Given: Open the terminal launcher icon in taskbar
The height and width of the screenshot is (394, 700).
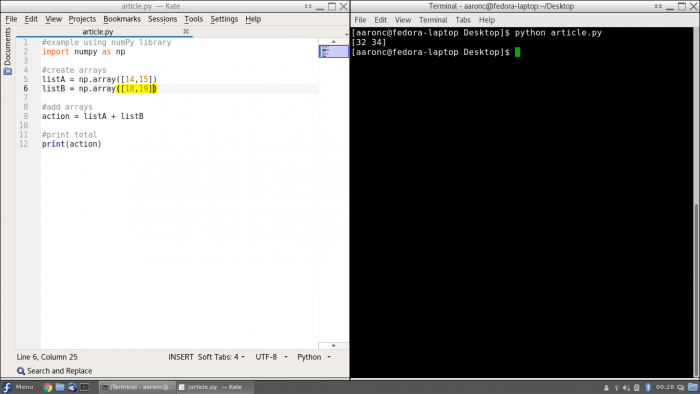Looking at the screenshot, I should [84, 387].
